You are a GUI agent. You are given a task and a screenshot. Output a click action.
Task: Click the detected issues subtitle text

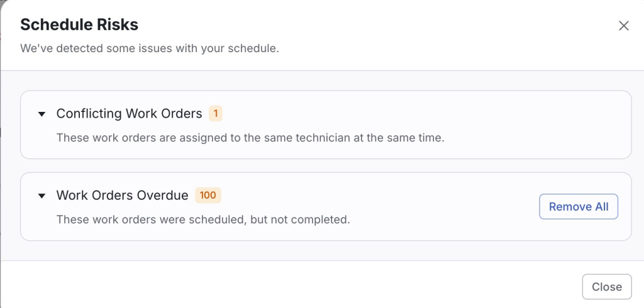coord(149,48)
